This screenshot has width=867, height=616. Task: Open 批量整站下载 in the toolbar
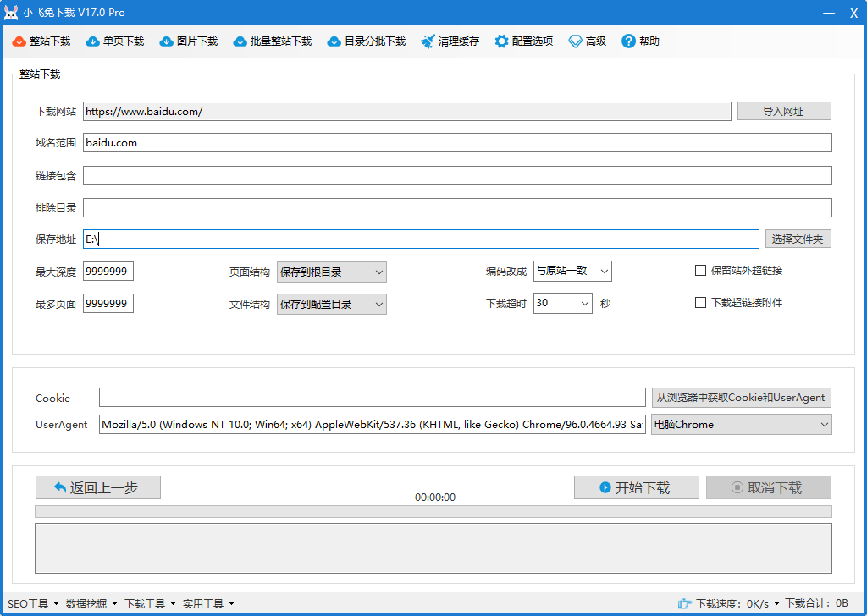240,41
